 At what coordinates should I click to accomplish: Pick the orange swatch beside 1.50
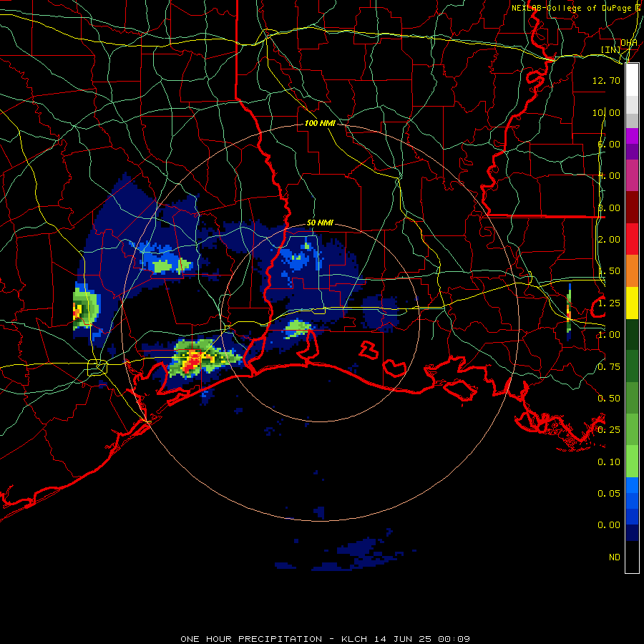(x=632, y=271)
